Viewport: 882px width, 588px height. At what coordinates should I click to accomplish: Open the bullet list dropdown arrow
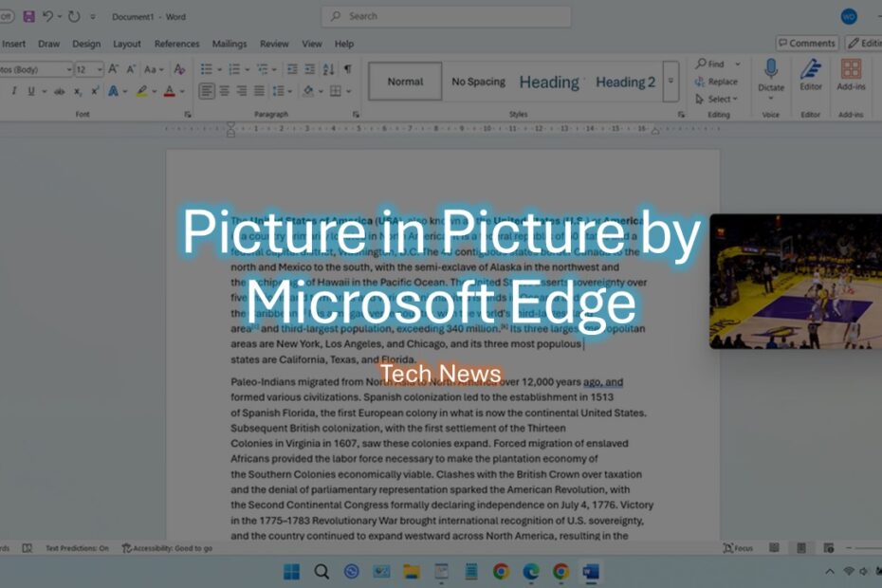pyautogui.click(x=219, y=69)
